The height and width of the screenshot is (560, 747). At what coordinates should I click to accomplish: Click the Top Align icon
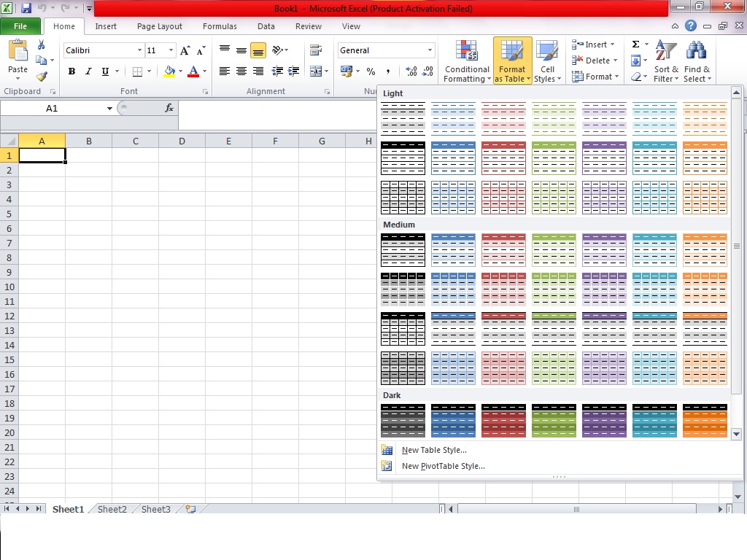225,50
